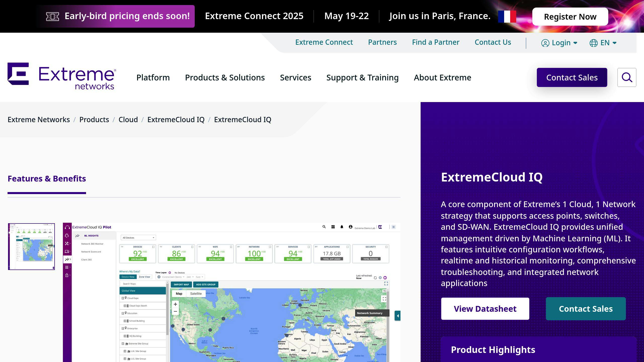This screenshot has height=362, width=644.
Task: Toggle the Time Lapse switch
Action: pyautogui.click(x=170, y=273)
